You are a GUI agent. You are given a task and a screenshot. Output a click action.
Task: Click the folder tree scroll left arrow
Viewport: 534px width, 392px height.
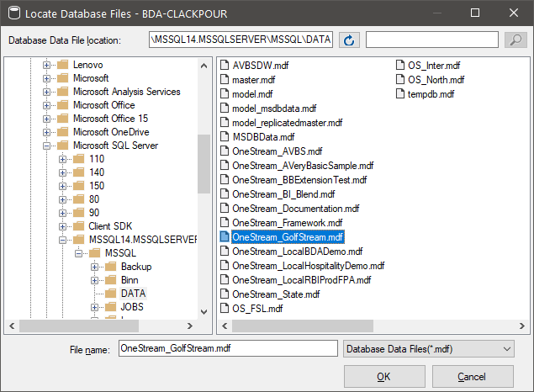click(x=12, y=326)
